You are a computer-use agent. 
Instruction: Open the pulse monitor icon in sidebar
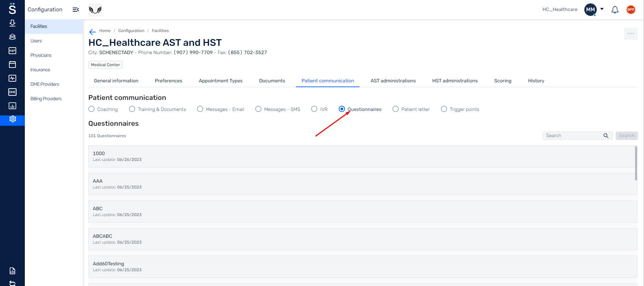click(x=12, y=78)
